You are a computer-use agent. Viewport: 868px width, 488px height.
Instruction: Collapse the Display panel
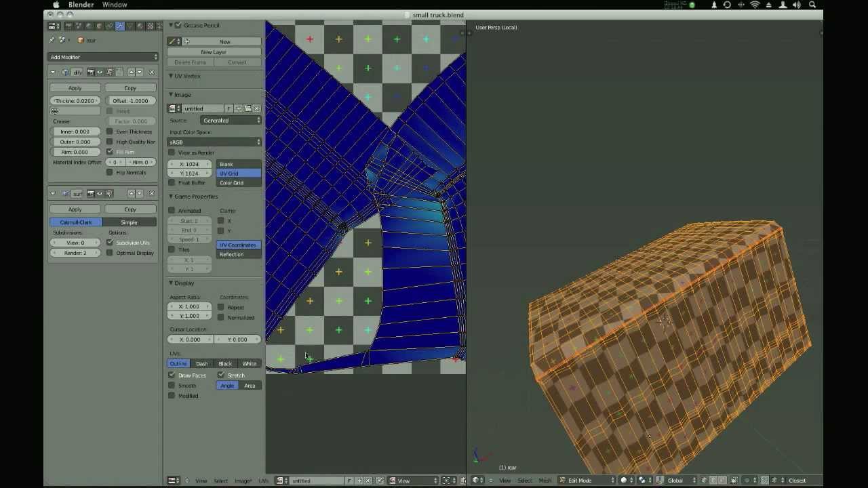pos(171,283)
